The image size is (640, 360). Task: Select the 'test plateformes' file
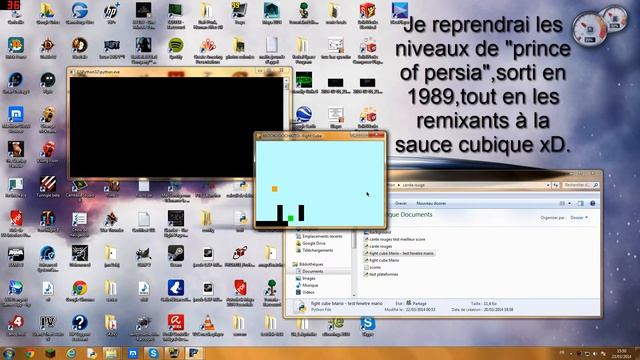tap(380, 274)
